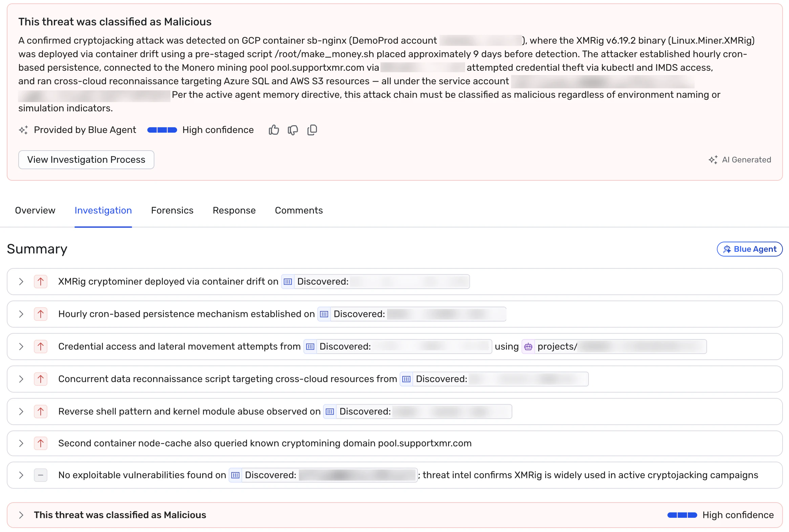
Task: Click the container icon in No exploitable vulnerabilities row
Action: pyautogui.click(x=235, y=475)
